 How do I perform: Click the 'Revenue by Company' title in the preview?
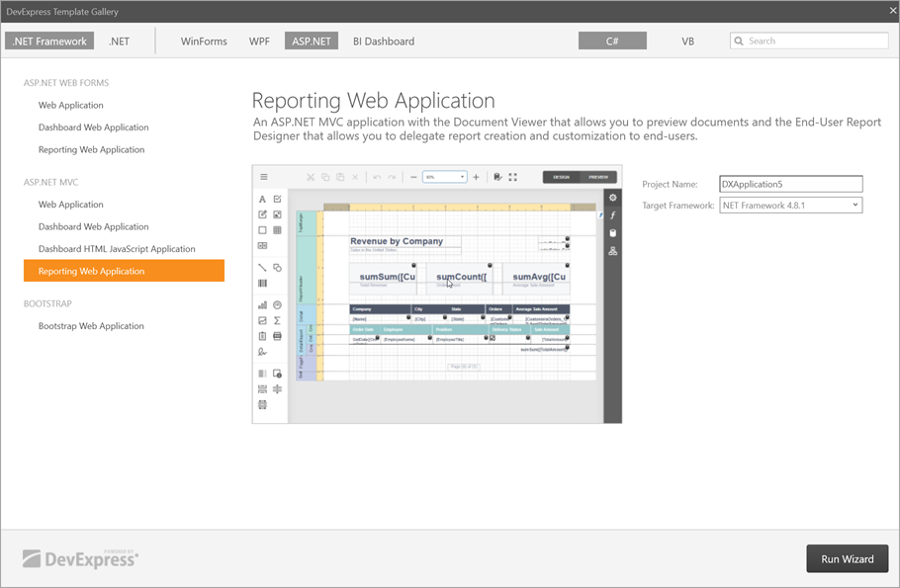coord(397,241)
